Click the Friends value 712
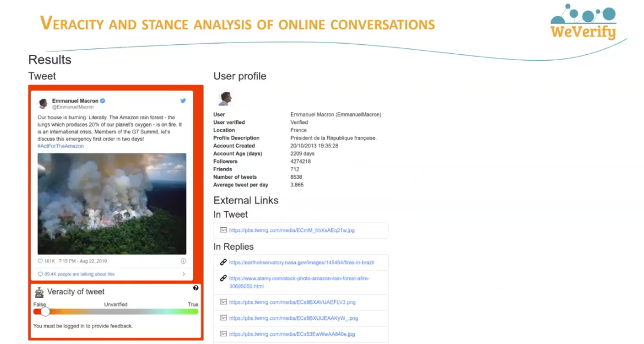 (295, 169)
